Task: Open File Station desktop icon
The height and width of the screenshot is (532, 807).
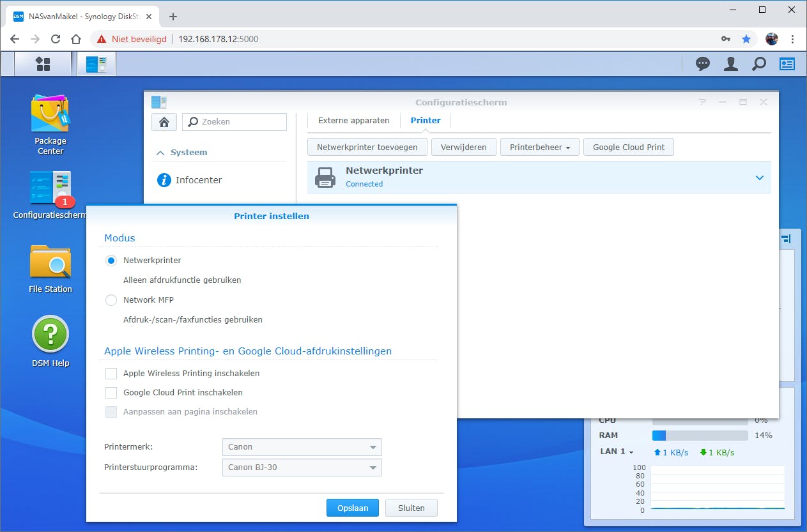Action: (x=50, y=268)
